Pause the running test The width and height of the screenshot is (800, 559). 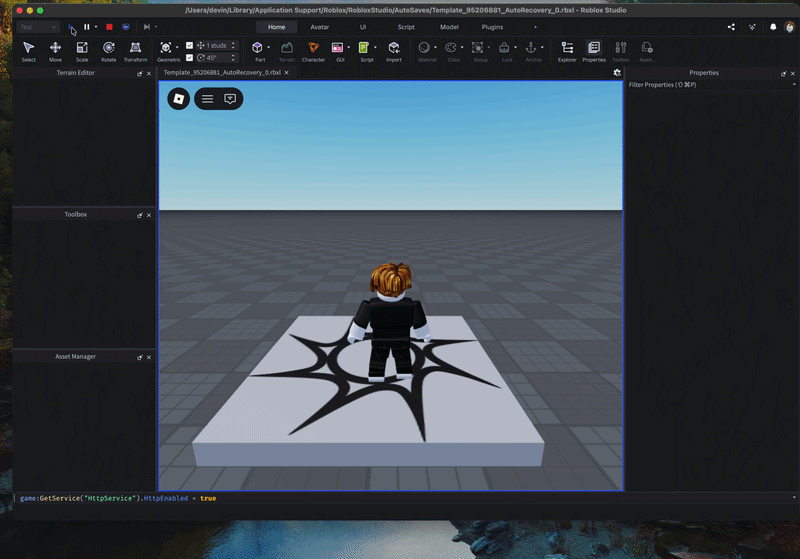tap(87, 27)
